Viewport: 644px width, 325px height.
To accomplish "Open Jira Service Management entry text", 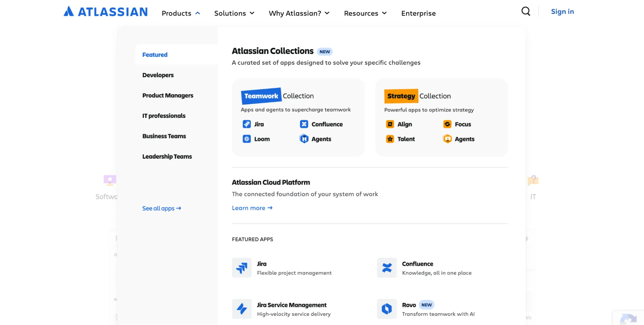I will coord(293,309).
